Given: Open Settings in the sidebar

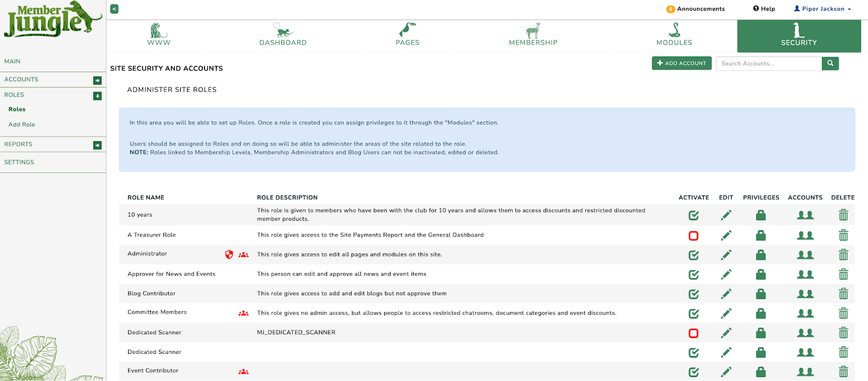Looking at the screenshot, I should click(x=19, y=162).
